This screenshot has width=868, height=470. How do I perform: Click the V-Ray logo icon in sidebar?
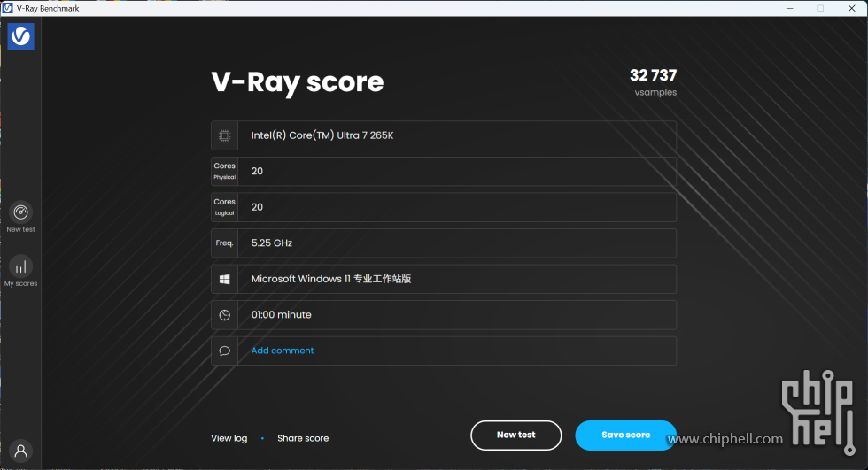pyautogui.click(x=21, y=36)
